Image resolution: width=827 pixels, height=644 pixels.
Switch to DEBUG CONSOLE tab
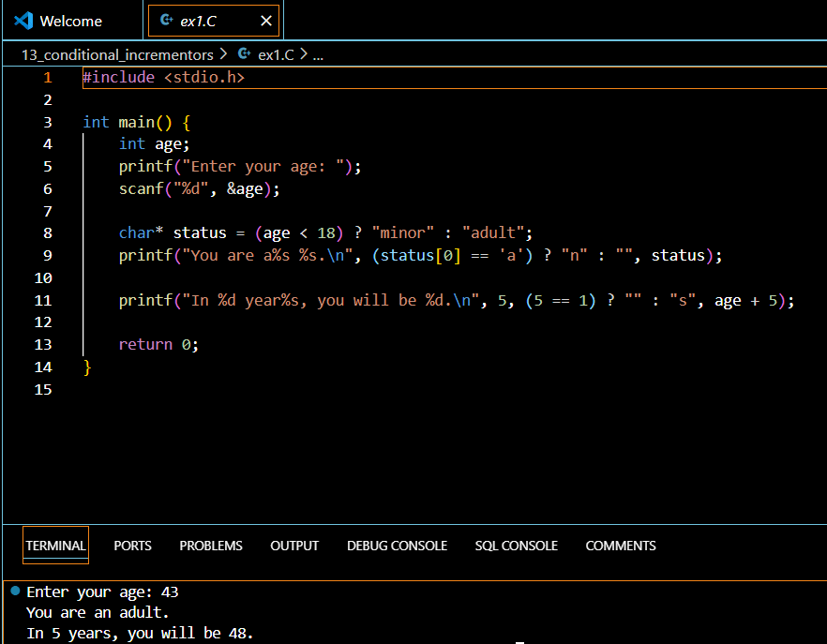(397, 546)
